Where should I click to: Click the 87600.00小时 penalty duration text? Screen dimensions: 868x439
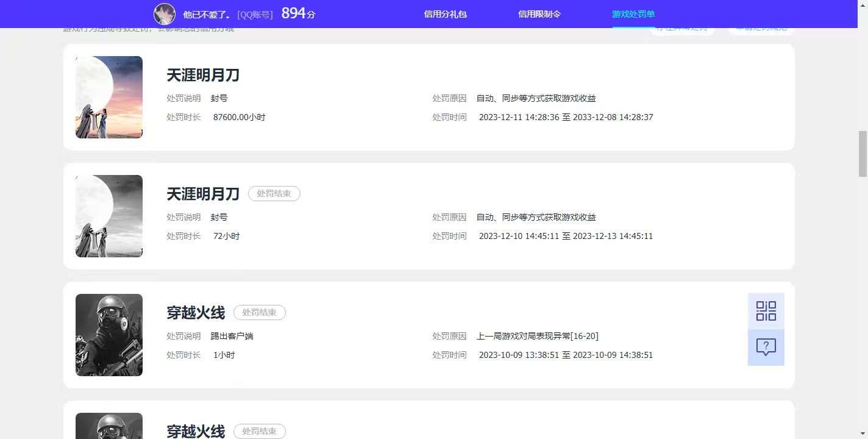(x=239, y=117)
